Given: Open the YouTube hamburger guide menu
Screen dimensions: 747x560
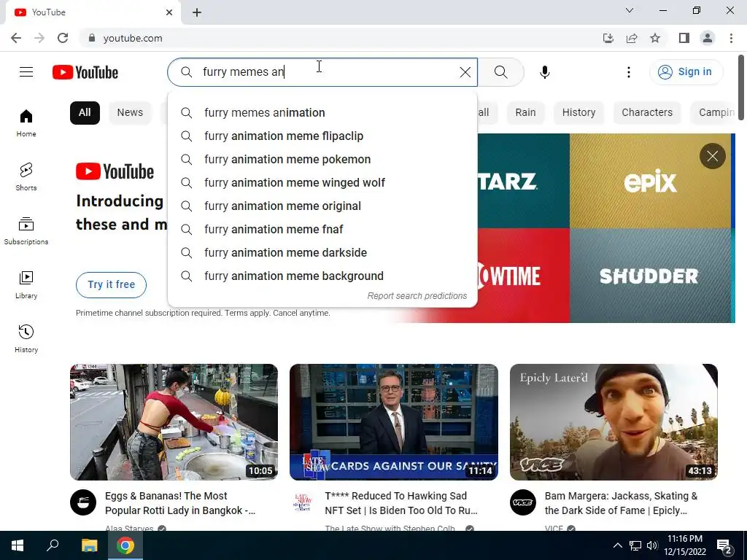Looking at the screenshot, I should tap(26, 72).
